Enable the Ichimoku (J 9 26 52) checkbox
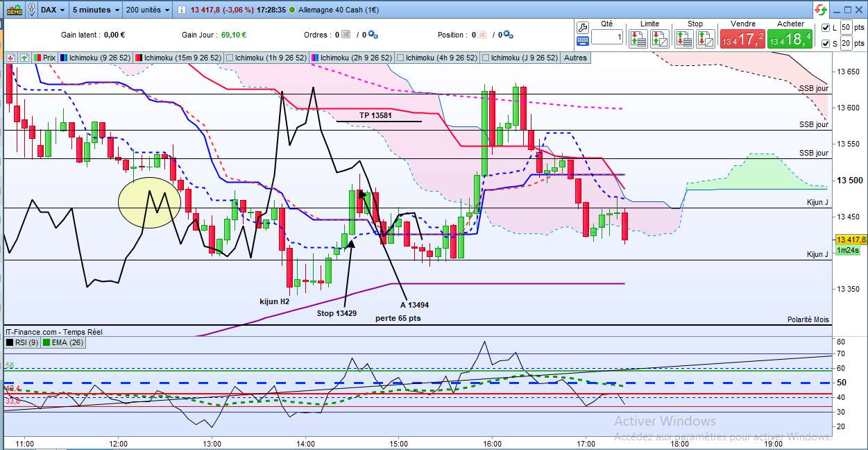 pyautogui.click(x=486, y=58)
